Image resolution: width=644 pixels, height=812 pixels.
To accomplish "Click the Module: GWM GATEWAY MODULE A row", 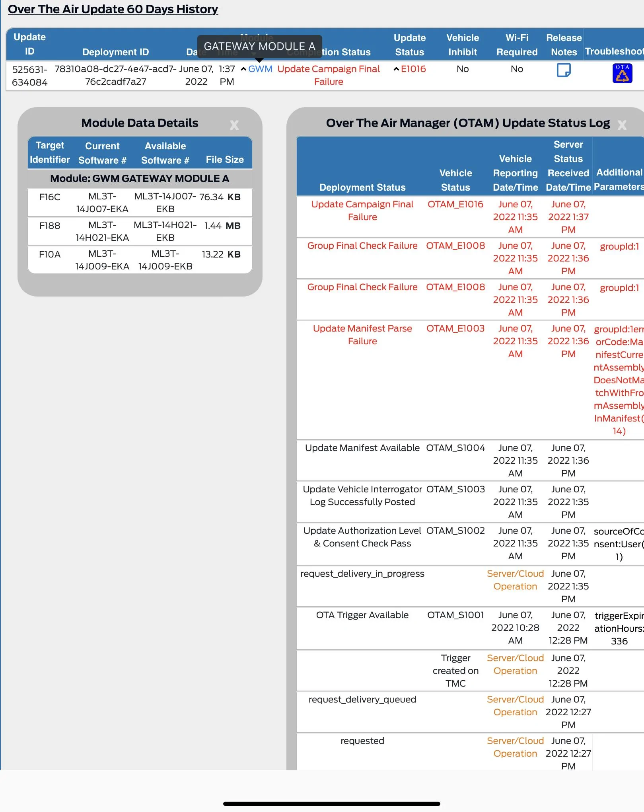I will click(x=140, y=179).
